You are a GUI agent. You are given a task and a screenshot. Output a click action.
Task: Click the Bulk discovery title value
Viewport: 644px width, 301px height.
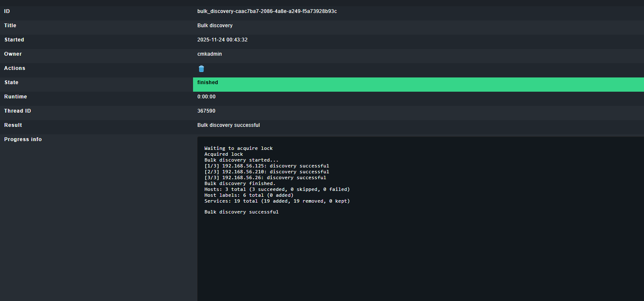tap(215, 26)
